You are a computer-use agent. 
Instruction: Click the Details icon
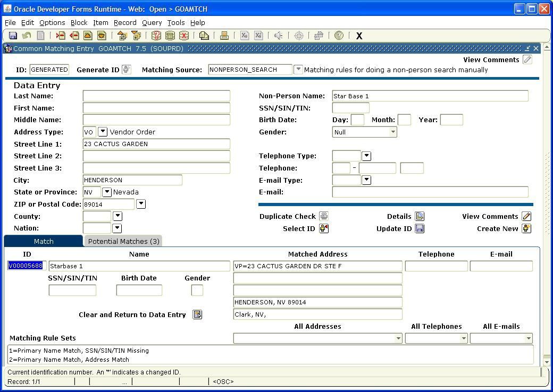[420, 216]
